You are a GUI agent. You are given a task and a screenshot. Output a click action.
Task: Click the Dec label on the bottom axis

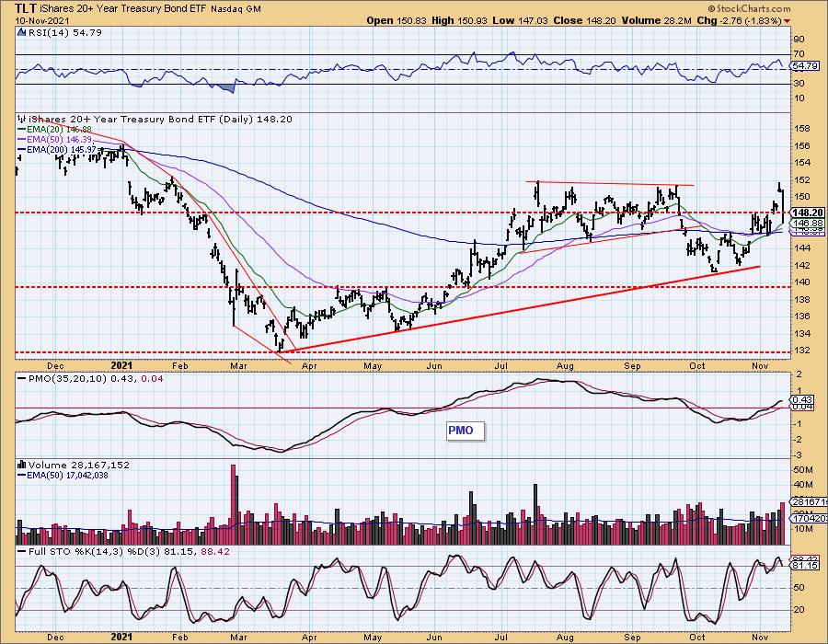tap(55, 638)
